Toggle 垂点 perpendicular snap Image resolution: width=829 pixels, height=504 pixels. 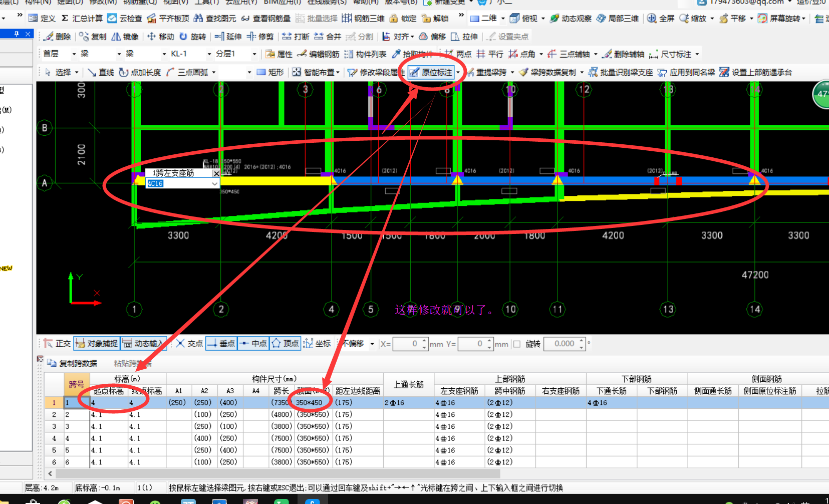click(x=221, y=343)
